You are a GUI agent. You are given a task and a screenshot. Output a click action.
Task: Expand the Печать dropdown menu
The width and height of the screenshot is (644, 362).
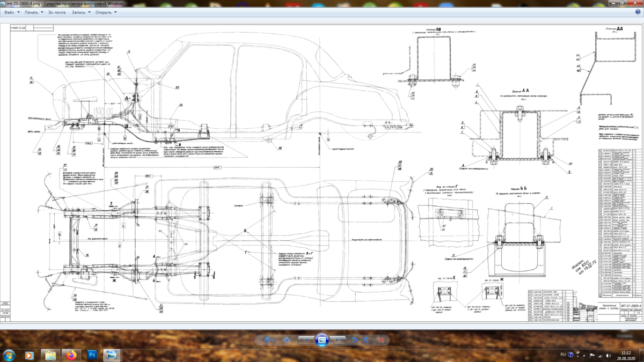(34, 12)
